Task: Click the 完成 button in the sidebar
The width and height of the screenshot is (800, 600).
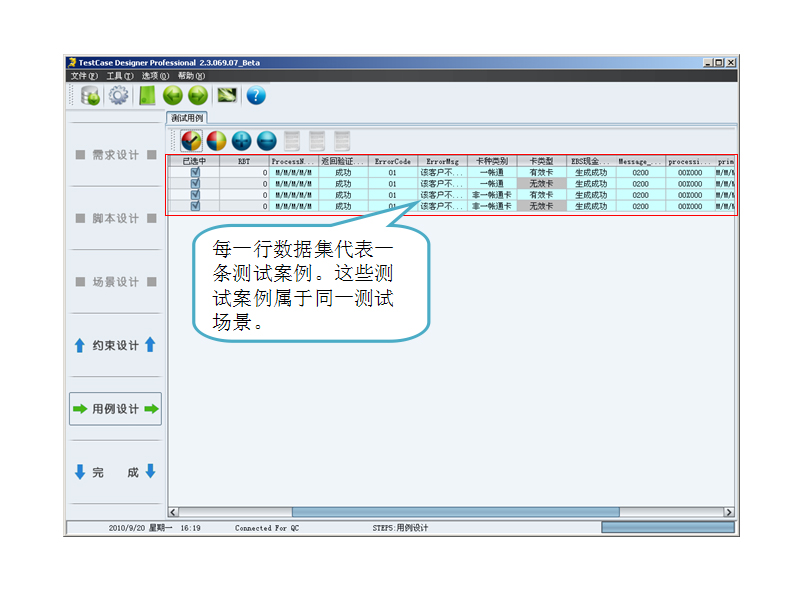Action: coord(116,472)
